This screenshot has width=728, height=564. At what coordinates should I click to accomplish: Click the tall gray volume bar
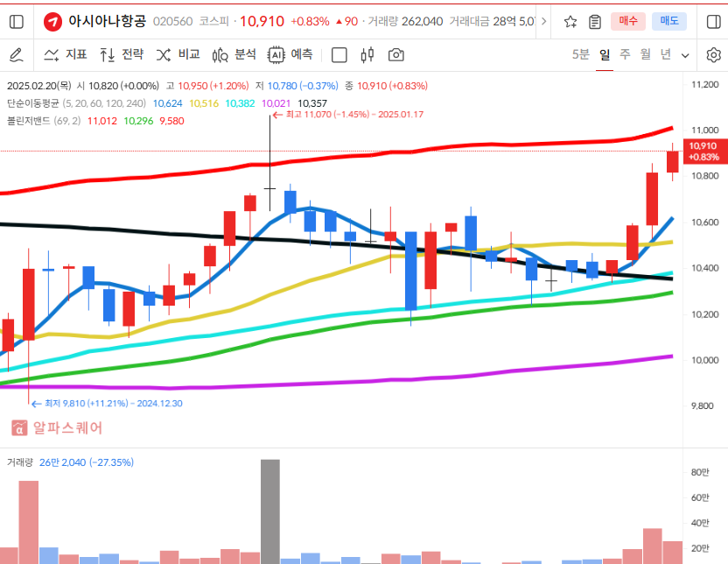pos(270,511)
